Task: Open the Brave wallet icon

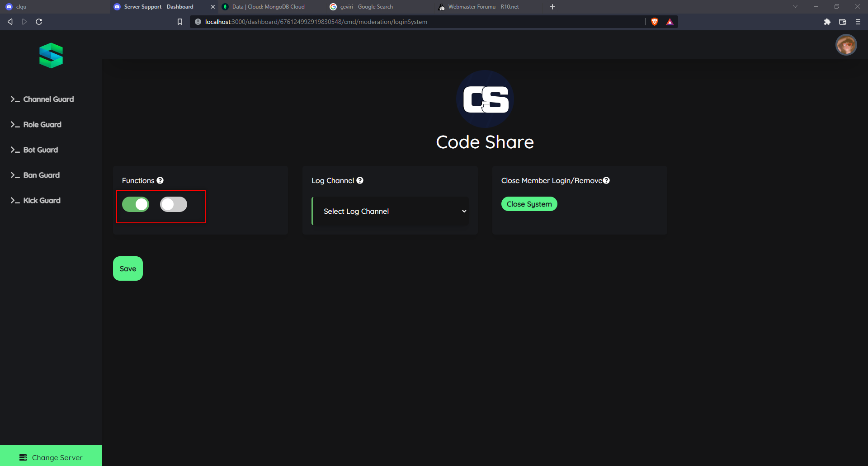Action: pos(843,22)
